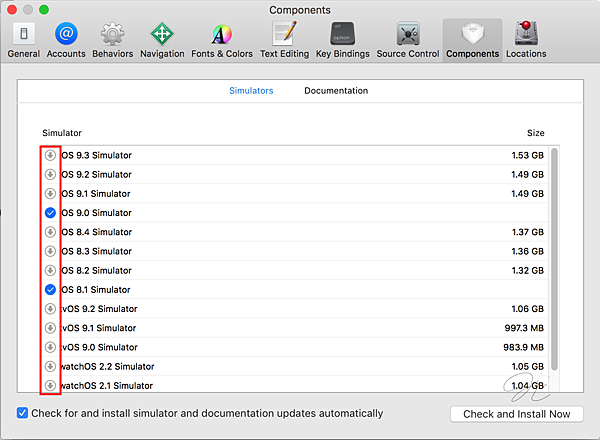This screenshot has height=440, width=600.
Task: Open the Behaviors gear pane
Action: [x=112, y=40]
